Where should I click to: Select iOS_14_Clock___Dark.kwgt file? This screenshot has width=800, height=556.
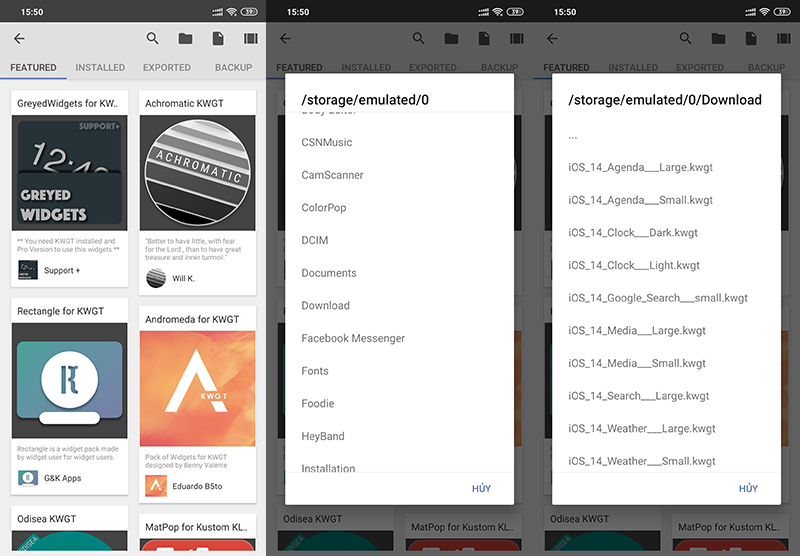click(x=666, y=233)
